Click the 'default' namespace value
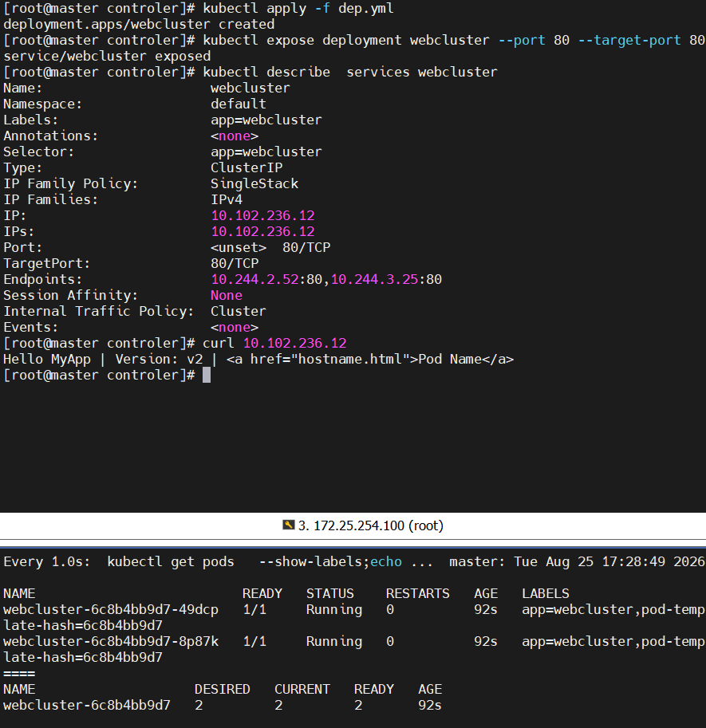The width and height of the screenshot is (706, 728). pos(239,104)
